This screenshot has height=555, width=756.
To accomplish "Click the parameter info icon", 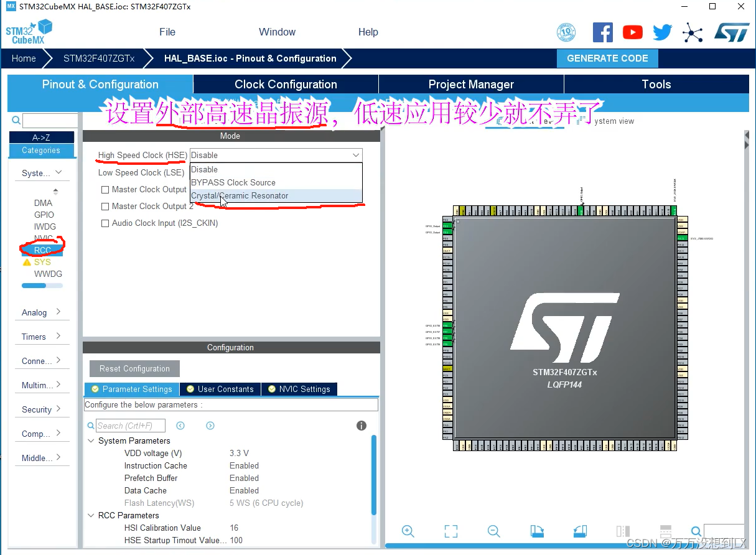I will pos(362,426).
